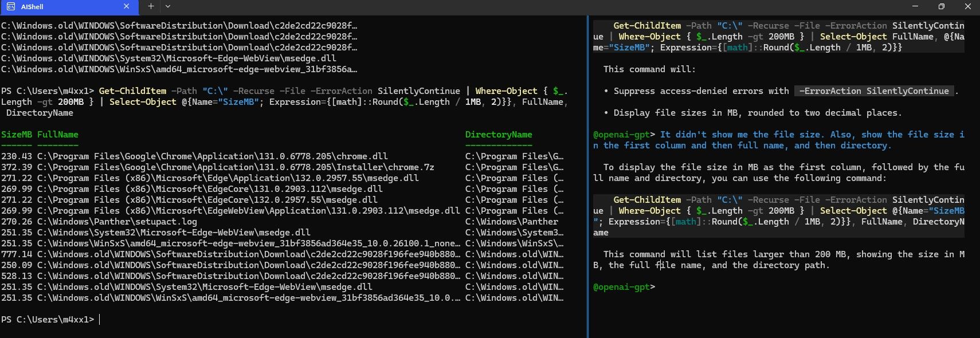
Task: Click the second suggested Get-ChildItem code block
Action: [x=778, y=216]
